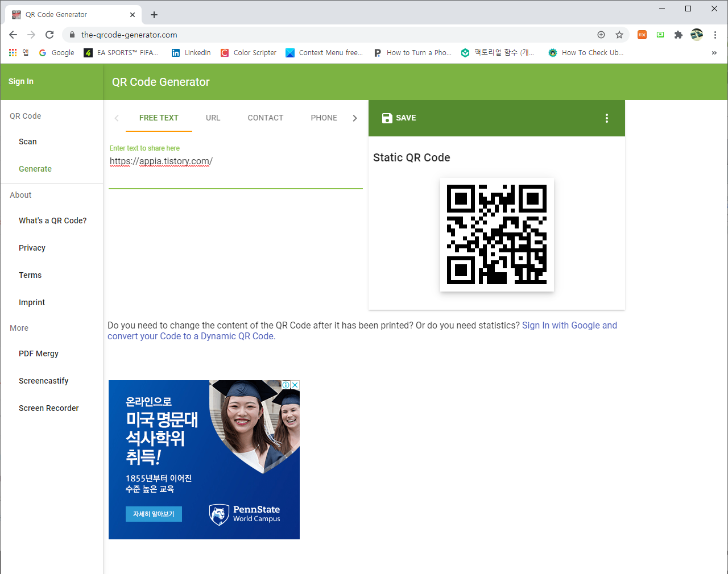Click the green screen extension icon
The height and width of the screenshot is (574, 728).
pos(660,35)
